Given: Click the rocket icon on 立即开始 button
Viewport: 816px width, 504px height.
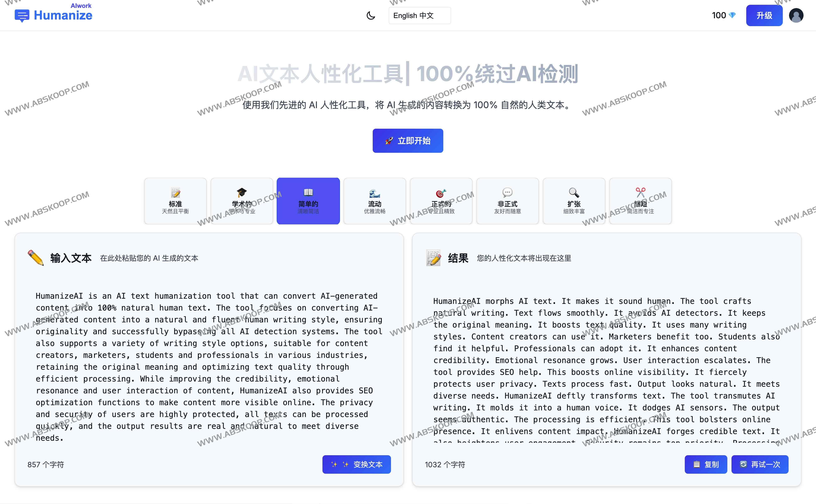Looking at the screenshot, I should 389,140.
